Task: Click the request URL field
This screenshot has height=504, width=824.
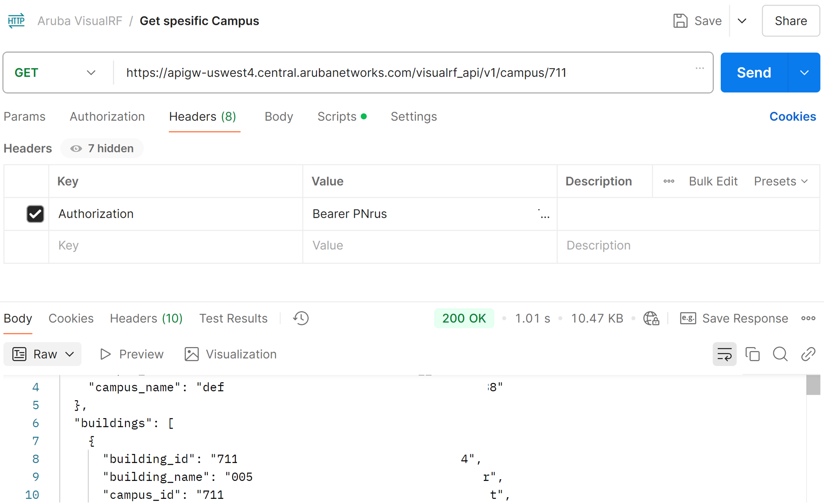Action: coord(346,73)
